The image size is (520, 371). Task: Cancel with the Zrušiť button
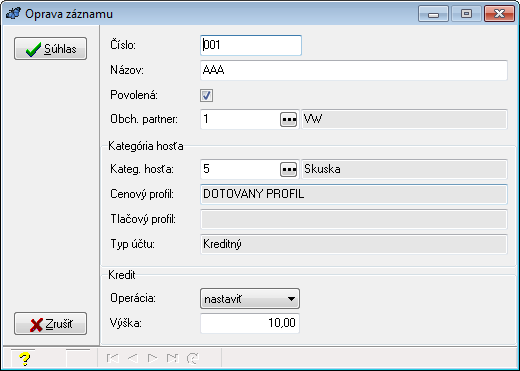51,324
